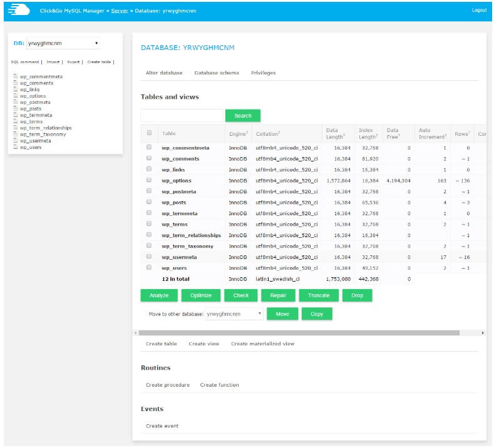Open the DB selector dropdown in sidebar
Viewport: 494px width, 448px height.
coord(63,43)
